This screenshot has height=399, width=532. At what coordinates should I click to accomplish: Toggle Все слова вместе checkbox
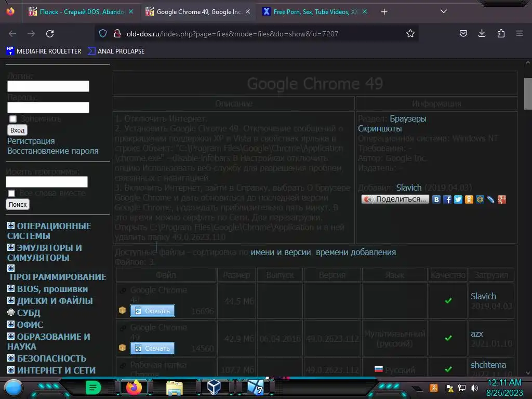coord(11,193)
